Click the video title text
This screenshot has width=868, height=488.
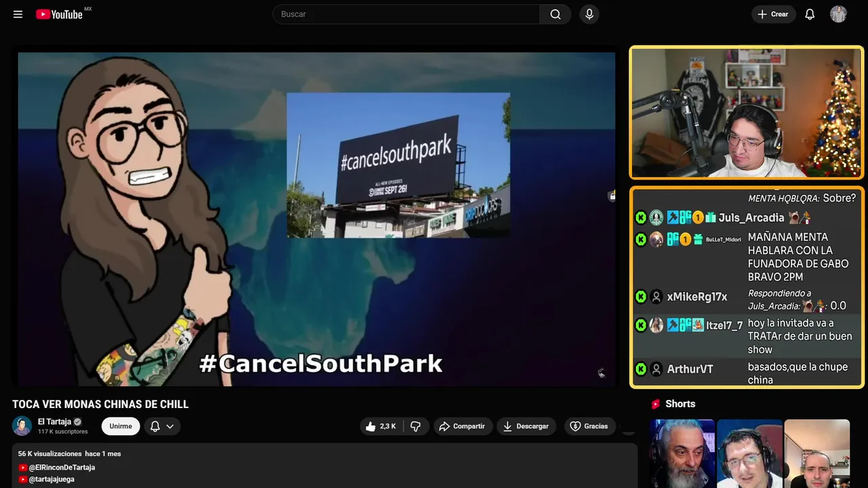[100, 405]
